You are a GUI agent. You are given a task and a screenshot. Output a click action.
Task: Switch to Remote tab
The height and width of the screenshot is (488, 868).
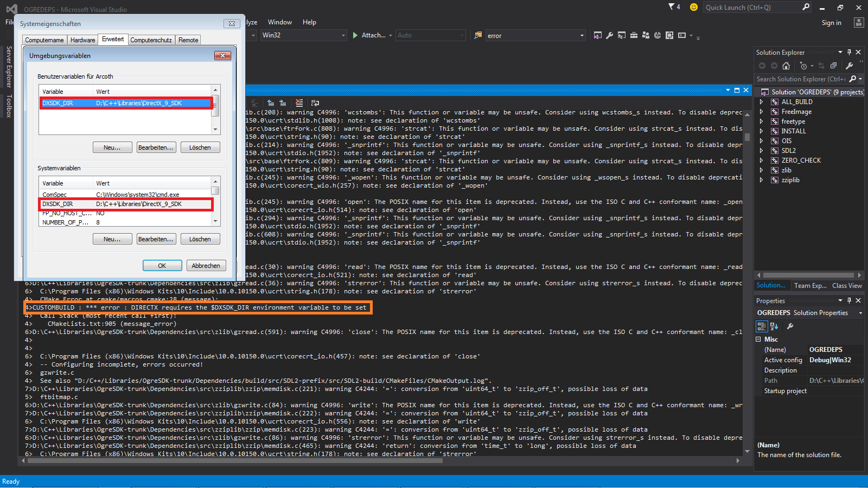coord(188,40)
